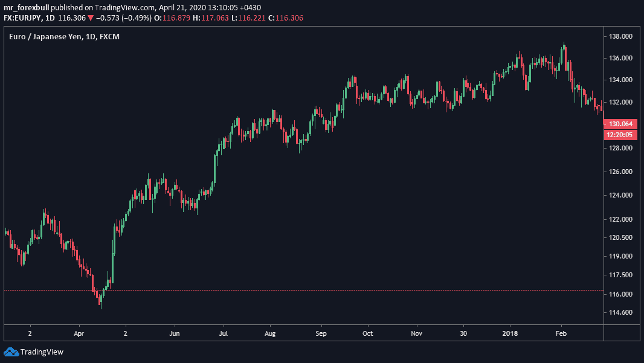This screenshot has height=363, width=644.
Task: Select the Sep marker on time axis
Action: (321, 333)
